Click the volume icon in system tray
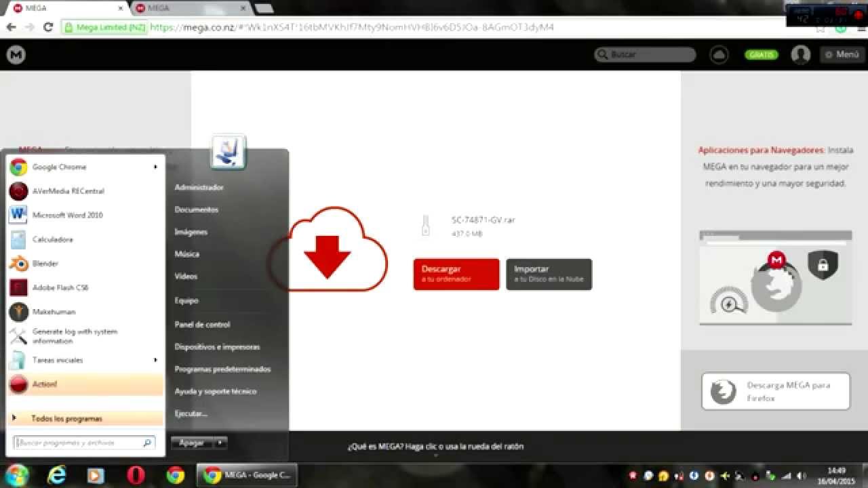Image resolution: width=868 pixels, height=488 pixels. click(801, 475)
